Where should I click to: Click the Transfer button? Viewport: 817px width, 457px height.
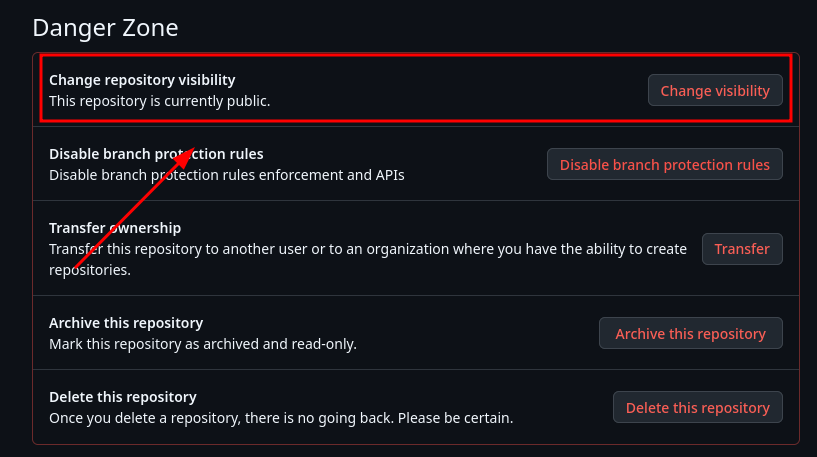(742, 249)
